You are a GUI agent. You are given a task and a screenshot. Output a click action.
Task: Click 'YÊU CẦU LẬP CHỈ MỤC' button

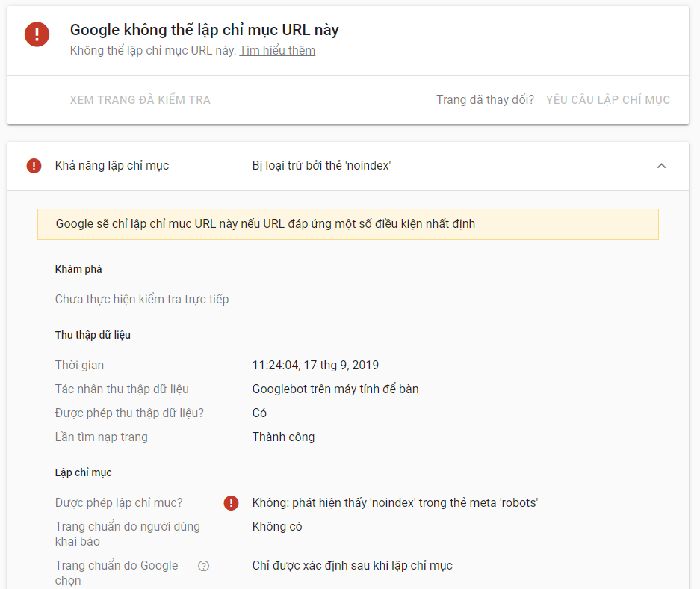pos(608,100)
